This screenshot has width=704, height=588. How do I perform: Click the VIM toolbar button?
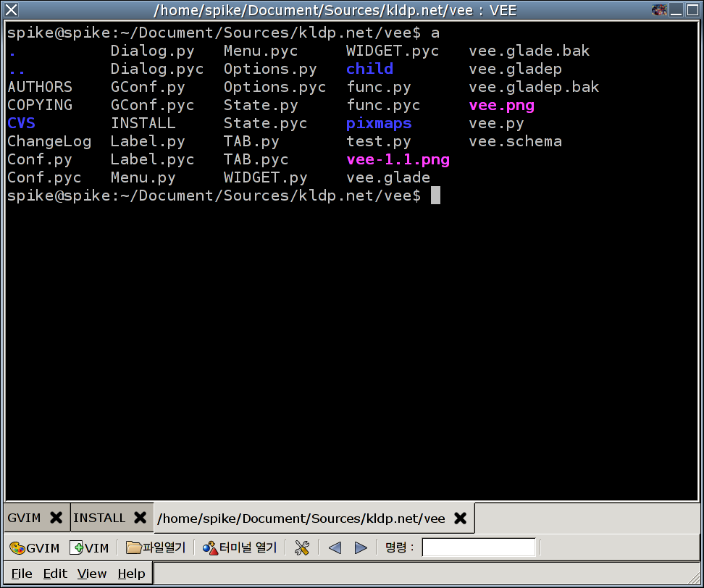[89, 547]
